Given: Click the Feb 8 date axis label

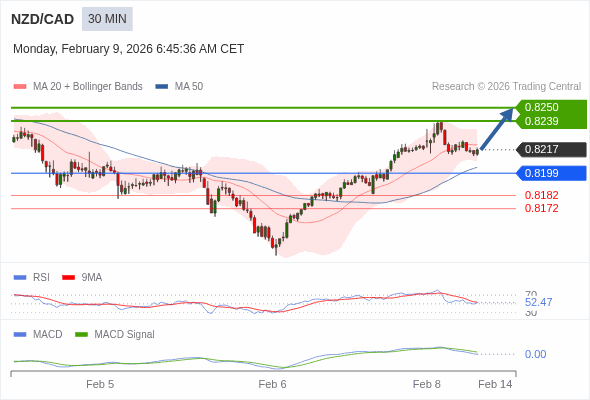Looking at the screenshot, I should pyautogui.click(x=427, y=384).
